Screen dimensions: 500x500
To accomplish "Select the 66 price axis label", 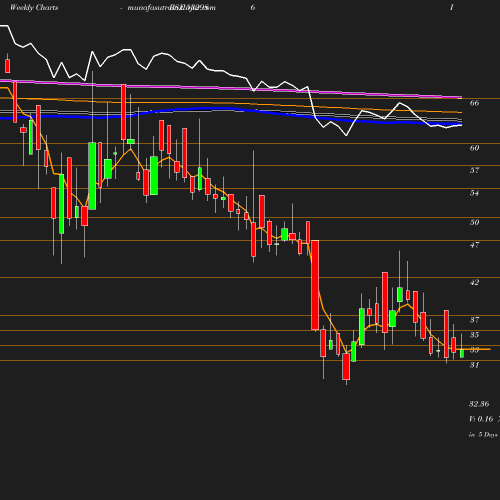I will point(474,103).
